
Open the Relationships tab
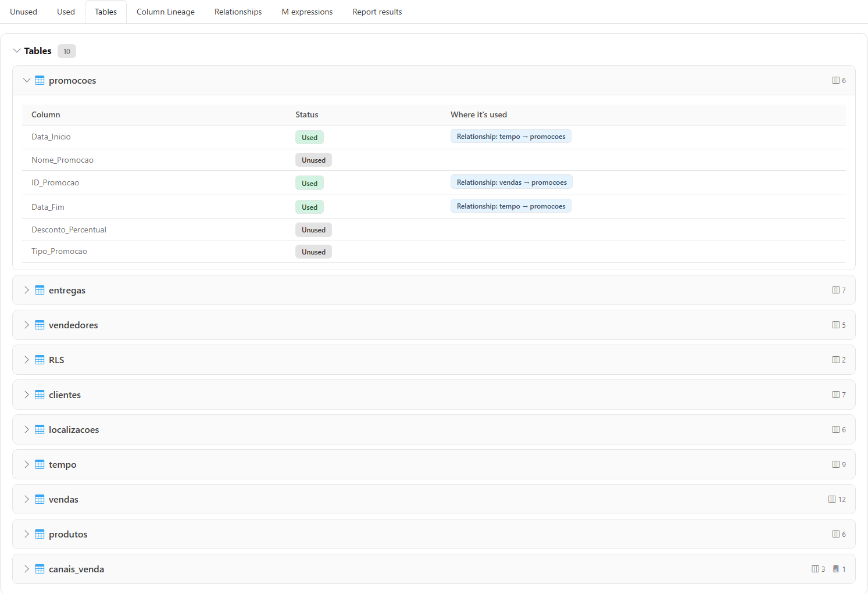tap(238, 12)
